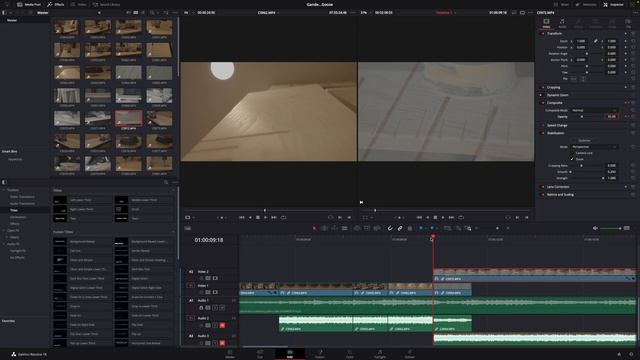Toggle the Zoom link chain icon
The height and width of the screenshot is (360, 640).
click(596, 41)
